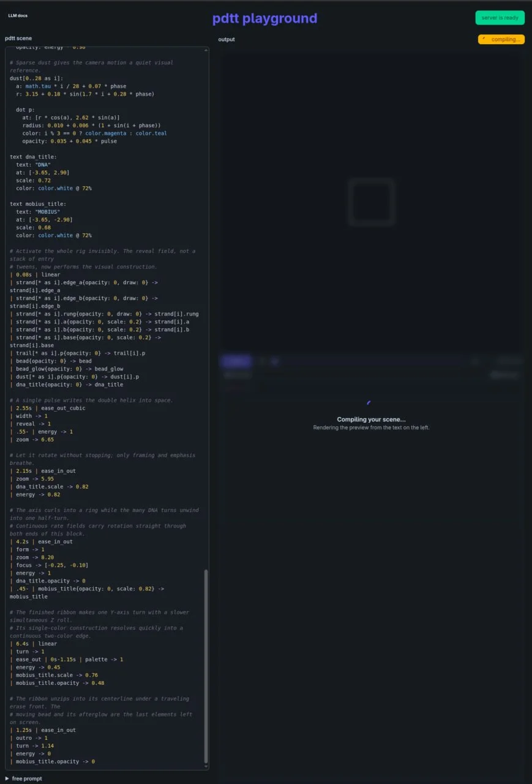Viewport: 532px width, 784px height.
Task: Click the 'at: [-3.65, 2.90]' line
Action: click(x=42, y=173)
